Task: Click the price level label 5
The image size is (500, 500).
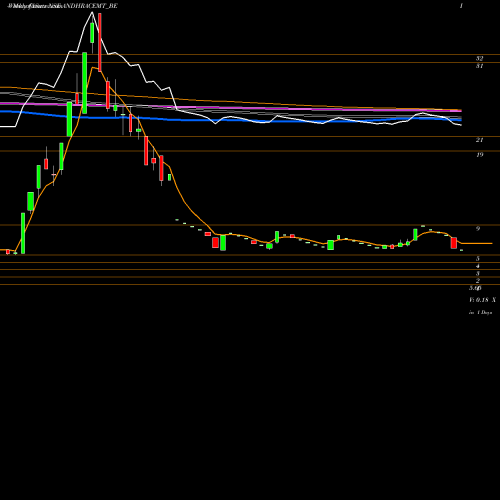Action: pyautogui.click(x=478, y=259)
